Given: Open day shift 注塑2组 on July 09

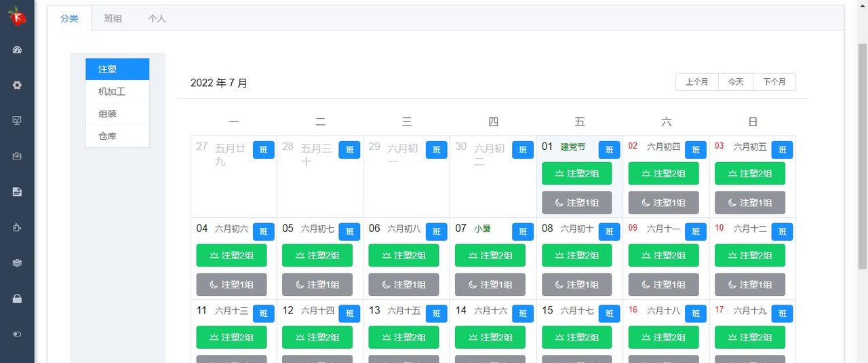Looking at the screenshot, I should 663,255.
